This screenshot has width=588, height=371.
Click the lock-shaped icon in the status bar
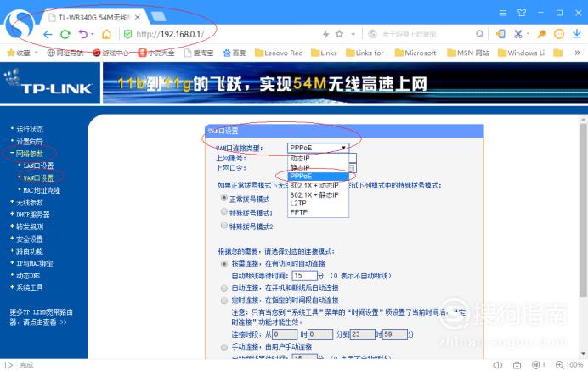pyautogui.click(x=517, y=365)
